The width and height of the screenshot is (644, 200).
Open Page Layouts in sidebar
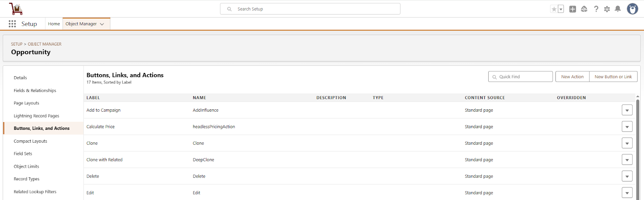coord(27,103)
